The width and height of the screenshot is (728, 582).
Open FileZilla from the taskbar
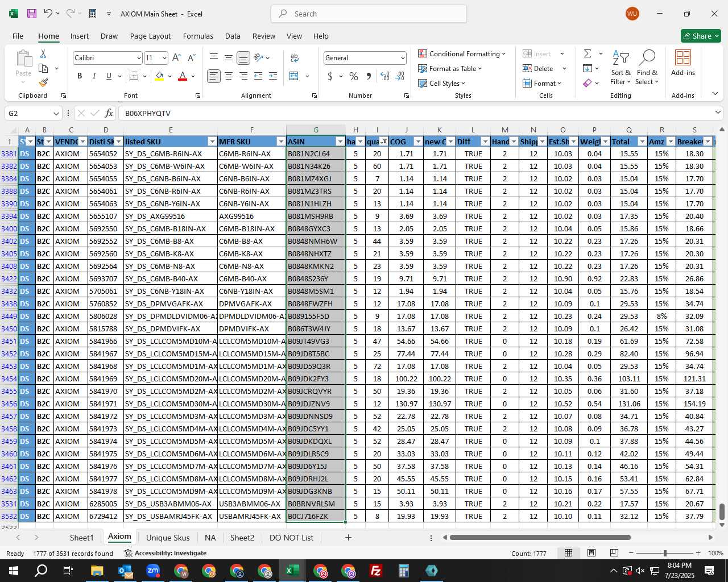click(375, 571)
